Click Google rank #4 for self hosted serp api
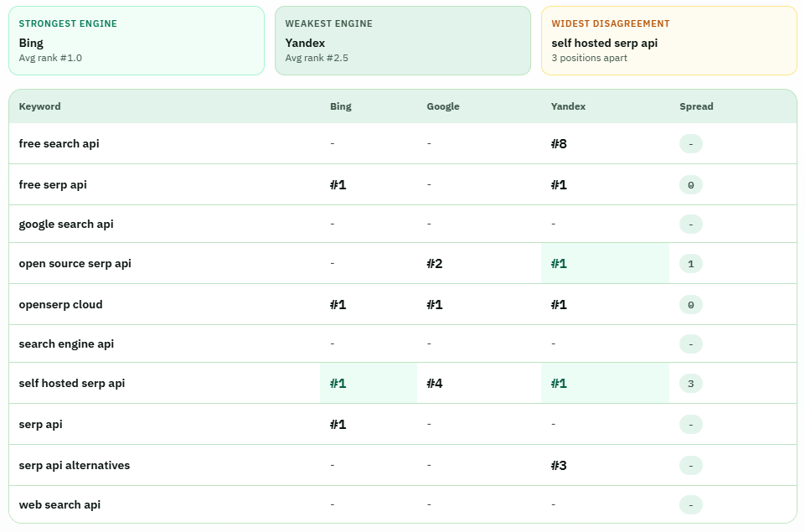The width and height of the screenshot is (805, 532). click(434, 383)
